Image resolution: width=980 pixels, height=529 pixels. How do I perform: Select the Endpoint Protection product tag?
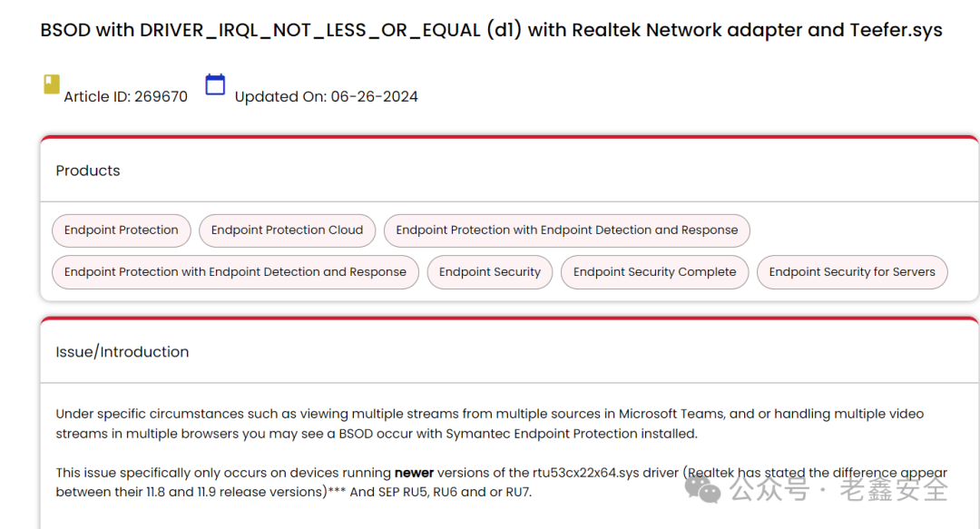coord(122,230)
